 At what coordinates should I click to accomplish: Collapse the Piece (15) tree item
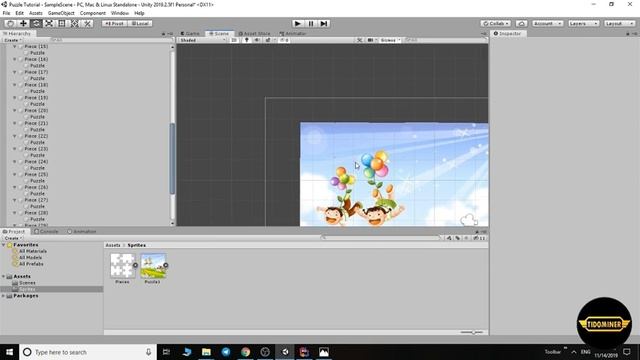pyautogui.click(x=15, y=47)
